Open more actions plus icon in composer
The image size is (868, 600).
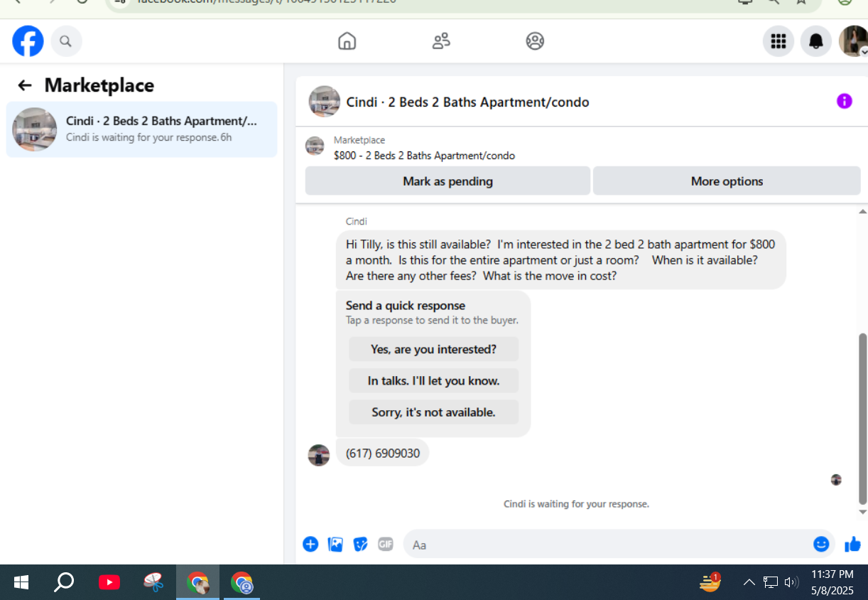click(310, 545)
